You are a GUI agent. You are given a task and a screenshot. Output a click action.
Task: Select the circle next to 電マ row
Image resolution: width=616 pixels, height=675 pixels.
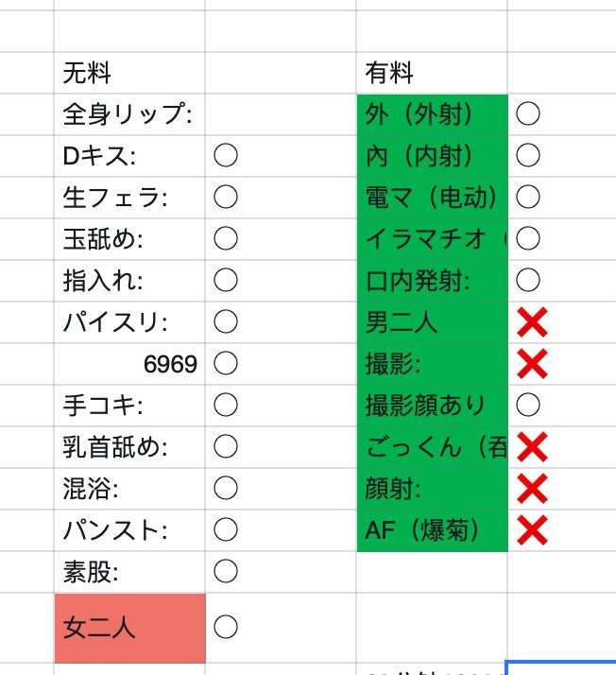[x=528, y=197]
